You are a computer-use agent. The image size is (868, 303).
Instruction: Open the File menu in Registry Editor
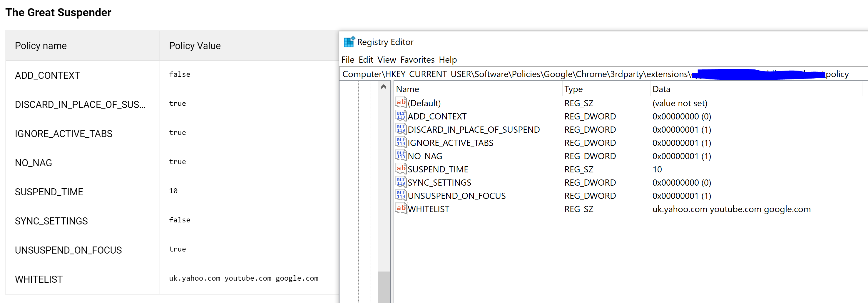[x=348, y=60]
